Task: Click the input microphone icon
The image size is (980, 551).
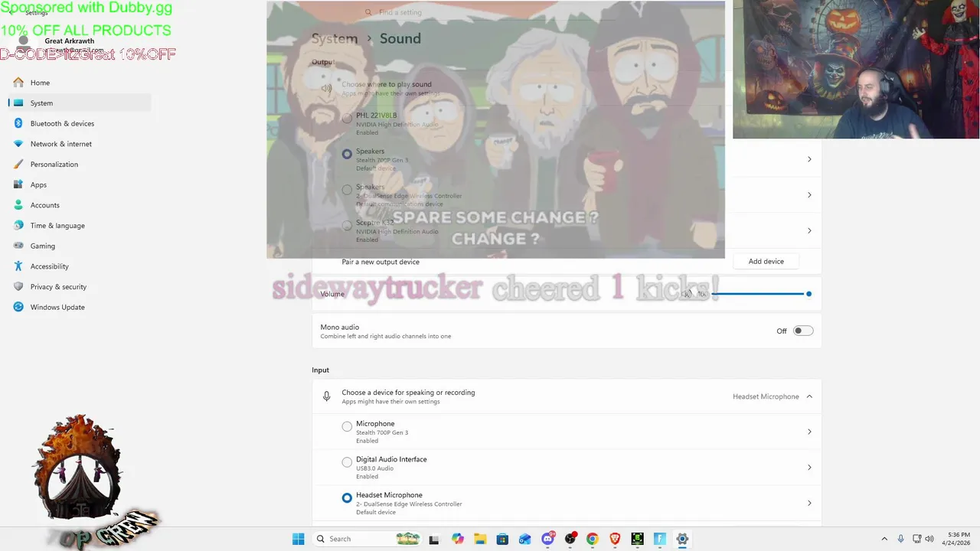Action: [x=326, y=396]
